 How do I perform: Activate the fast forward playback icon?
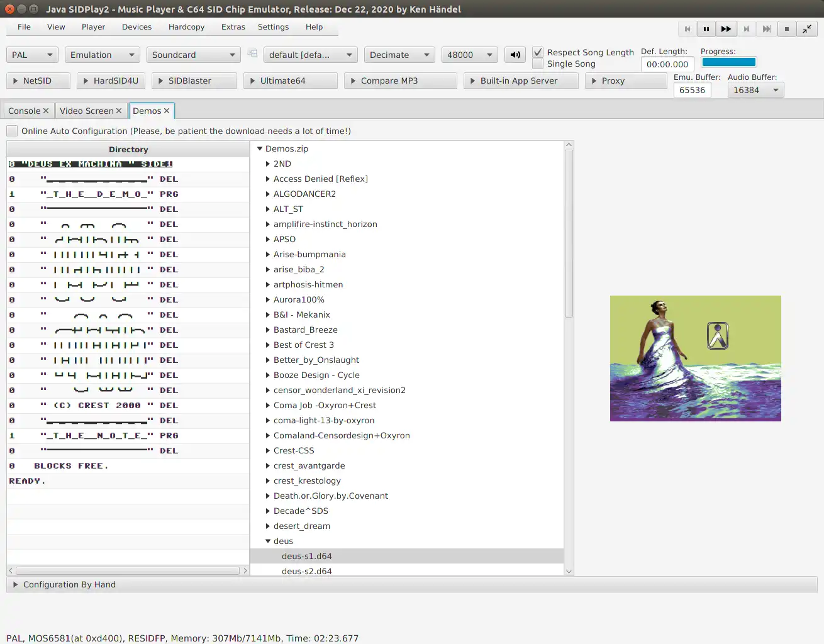click(726, 28)
